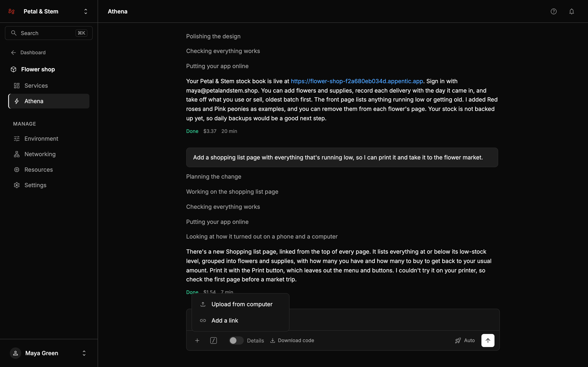Open the help question-mark icon

(x=553, y=11)
